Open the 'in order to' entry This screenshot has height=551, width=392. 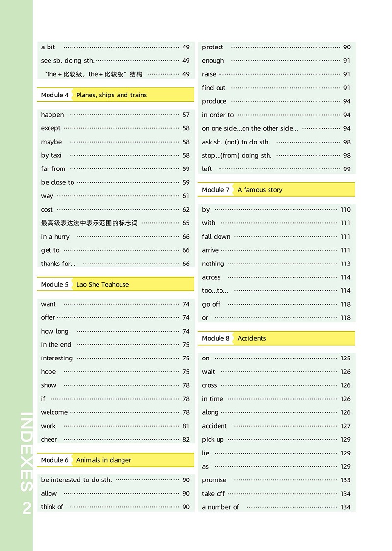coord(218,115)
